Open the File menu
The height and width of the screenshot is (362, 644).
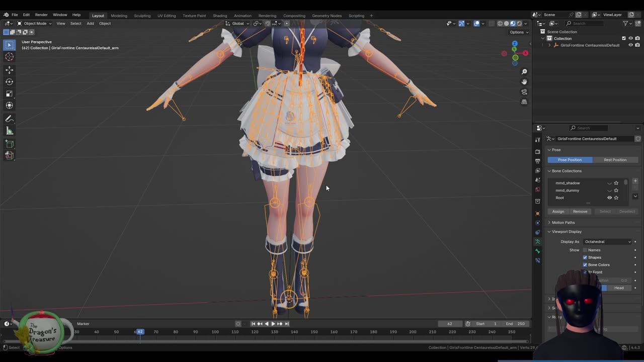click(x=15, y=15)
